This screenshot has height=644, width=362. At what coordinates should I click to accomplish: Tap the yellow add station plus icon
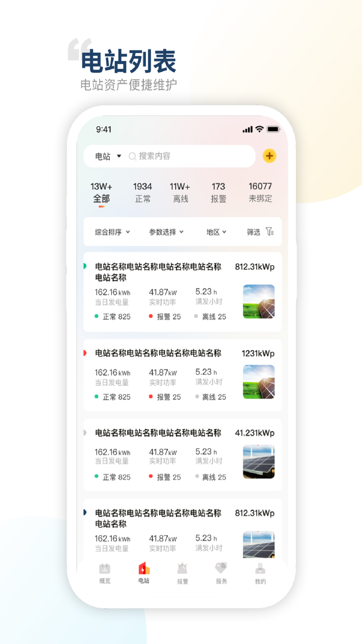point(269,156)
